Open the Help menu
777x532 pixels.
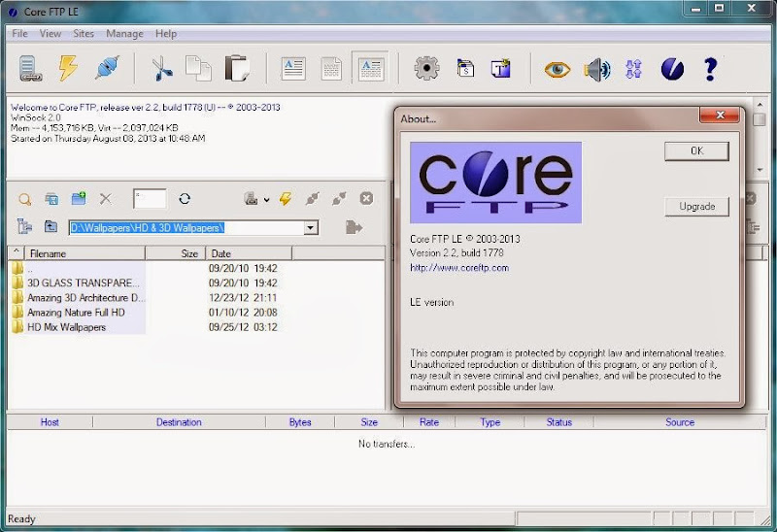[x=166, y=34]
